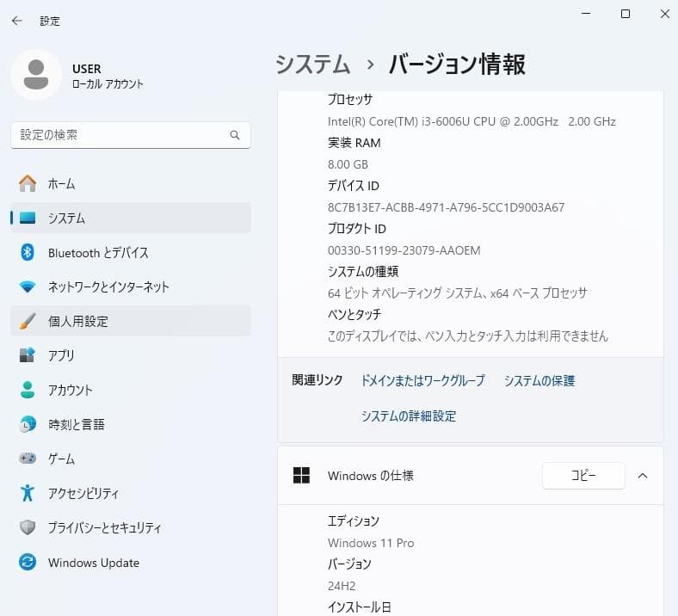Close the 設定 window

tap(665, 14)
